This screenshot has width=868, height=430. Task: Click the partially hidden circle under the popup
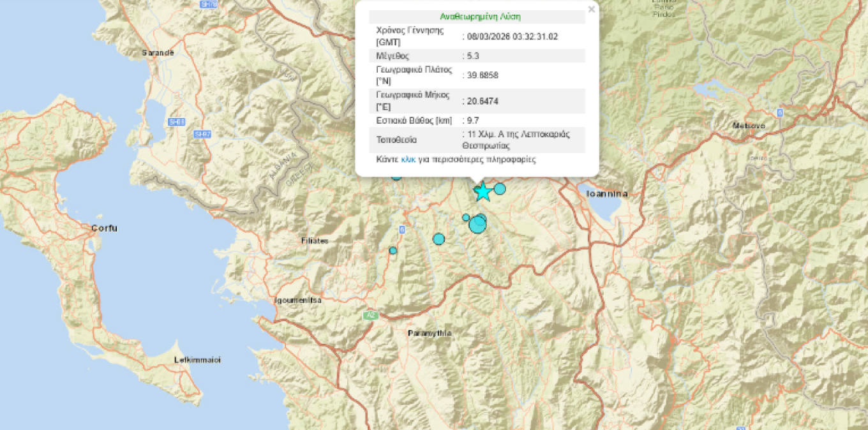[x=396, y=177]
